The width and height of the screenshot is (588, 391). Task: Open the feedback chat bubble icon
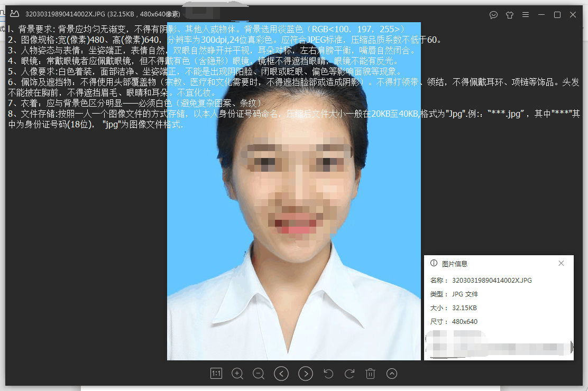tap(493, 15)
